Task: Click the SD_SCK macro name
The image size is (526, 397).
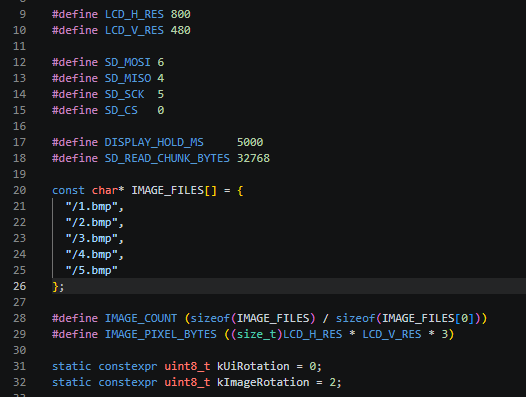Action: point(124,95)
